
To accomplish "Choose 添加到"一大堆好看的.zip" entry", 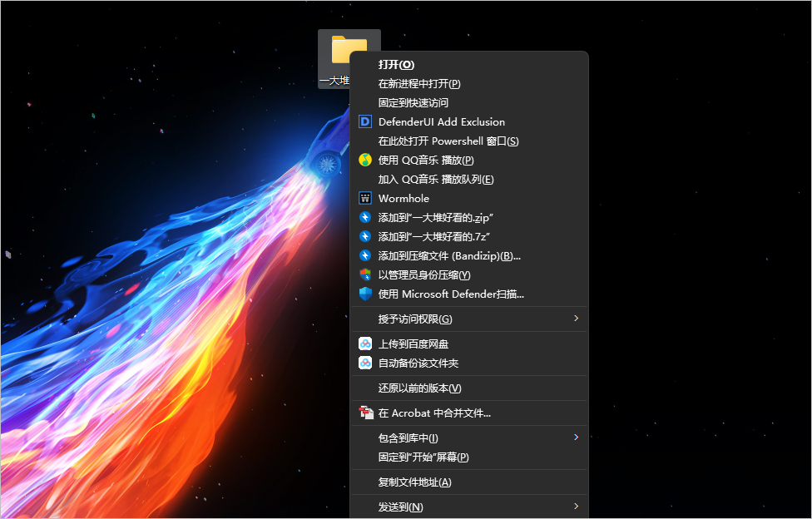I will 469,218.
